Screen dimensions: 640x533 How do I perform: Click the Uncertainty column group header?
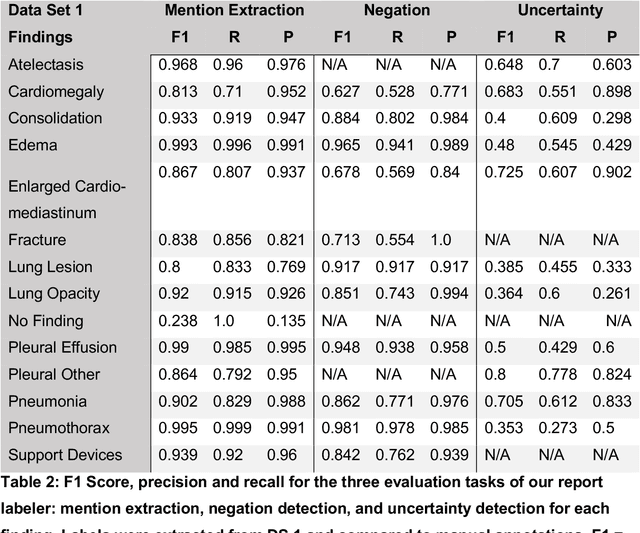[x=560, y=11]
